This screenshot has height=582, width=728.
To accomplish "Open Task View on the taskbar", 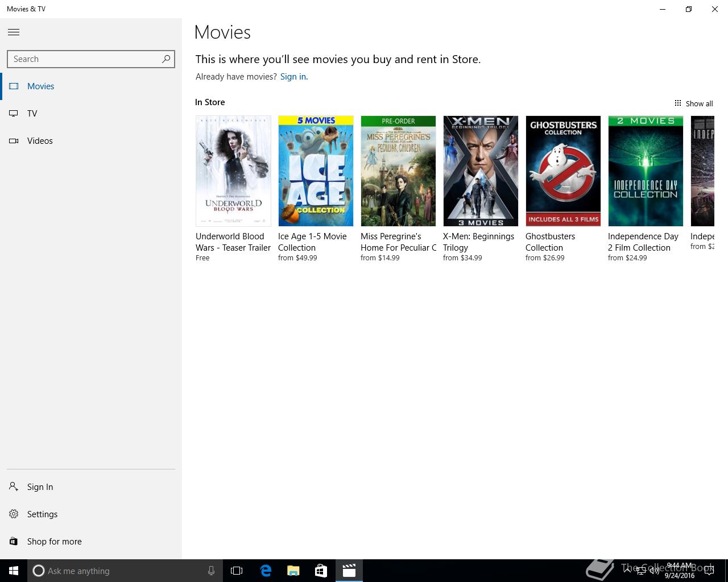I will [x=237, y=571].
